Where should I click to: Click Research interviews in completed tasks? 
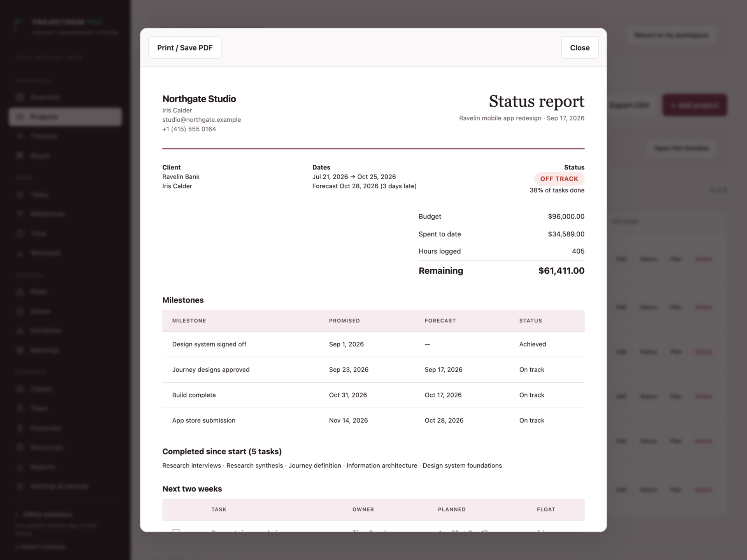coord(191,465)
